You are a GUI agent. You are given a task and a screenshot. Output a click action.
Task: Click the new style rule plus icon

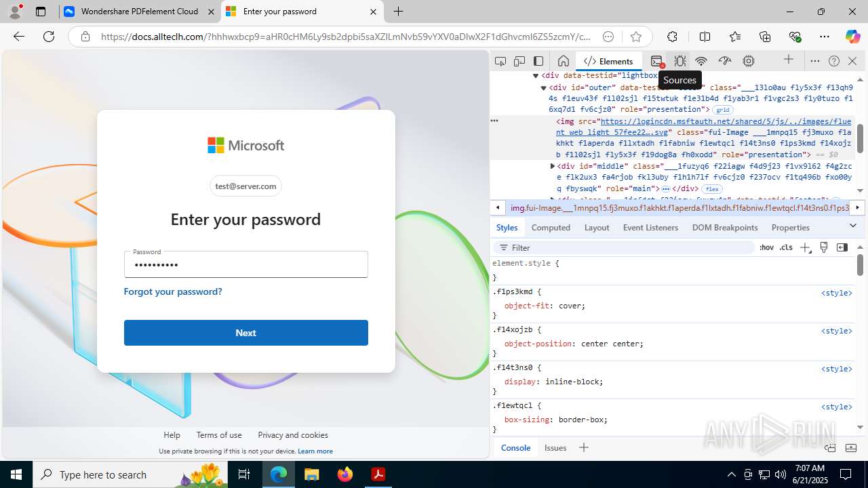point(805,247)
